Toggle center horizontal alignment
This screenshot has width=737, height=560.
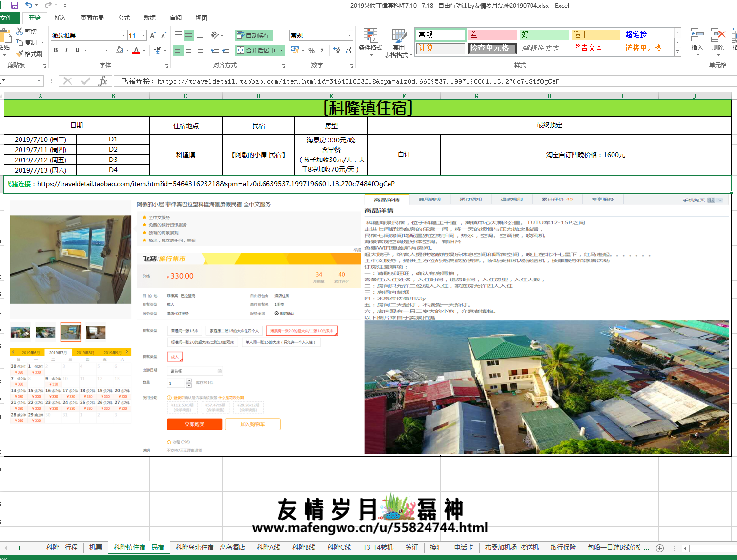click(x=189, y=50)
